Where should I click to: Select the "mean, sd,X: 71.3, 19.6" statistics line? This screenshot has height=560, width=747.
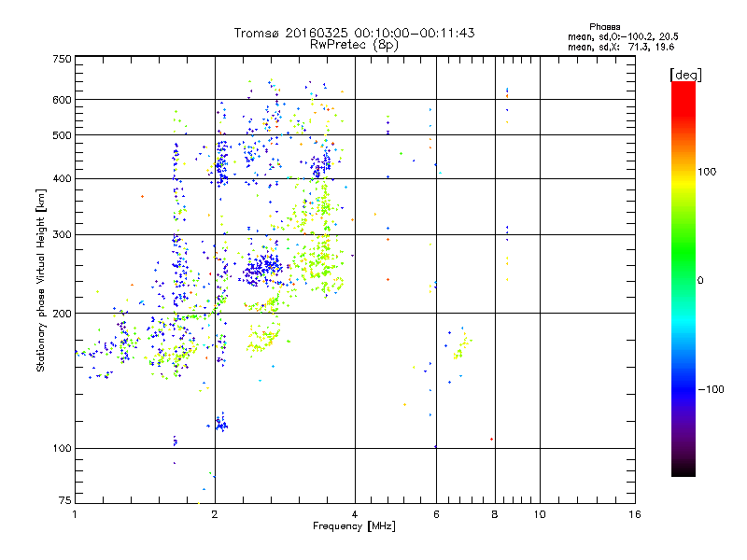[x=621, y=47]
